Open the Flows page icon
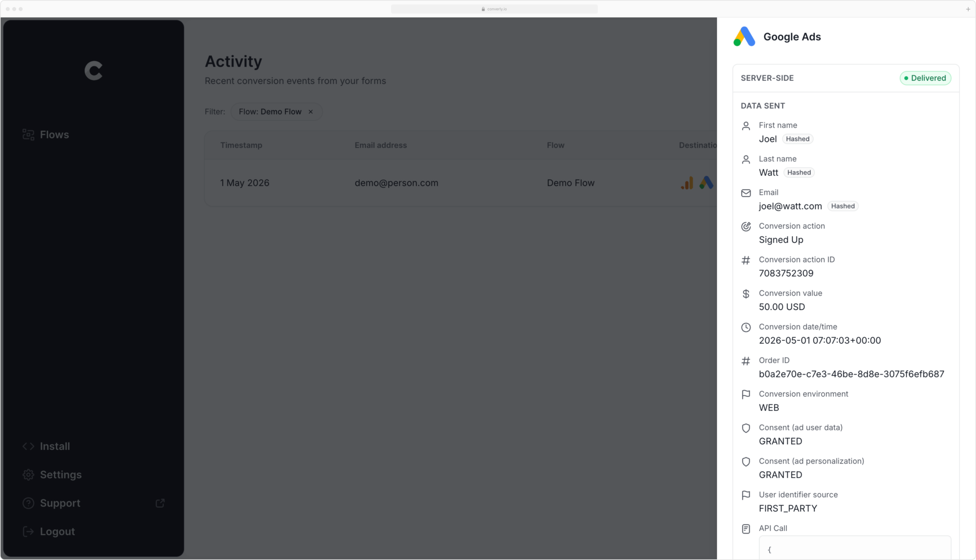Viewport: 976px width, 560px height. coord(28,135)
